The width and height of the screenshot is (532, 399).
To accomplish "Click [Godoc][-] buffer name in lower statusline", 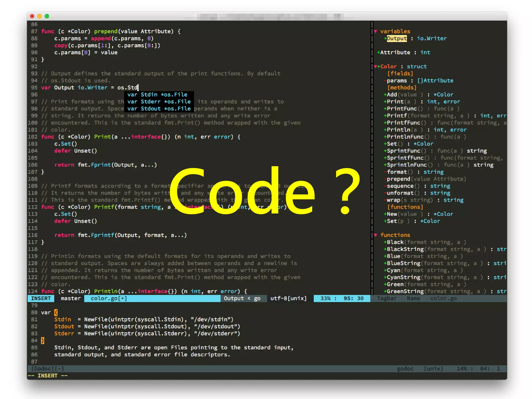I will pos(47,369).
